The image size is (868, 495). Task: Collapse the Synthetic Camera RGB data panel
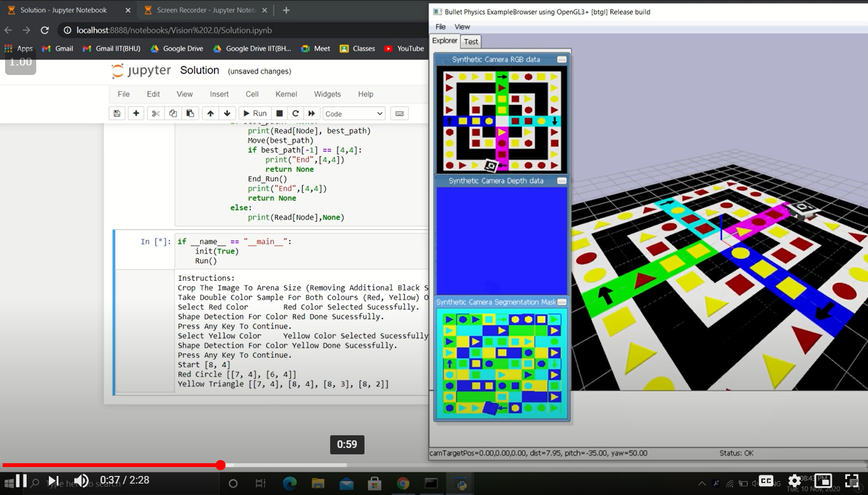point(561,60)
